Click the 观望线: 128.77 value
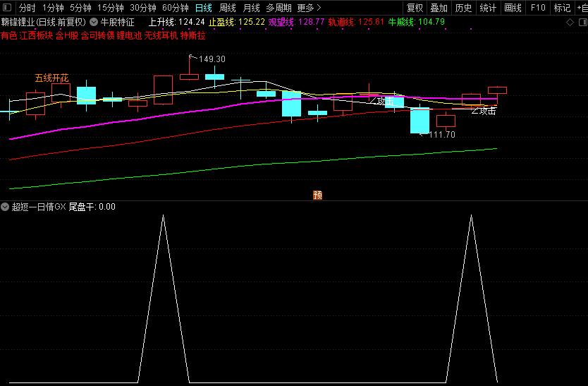588x386 pixels. (296, 22)
